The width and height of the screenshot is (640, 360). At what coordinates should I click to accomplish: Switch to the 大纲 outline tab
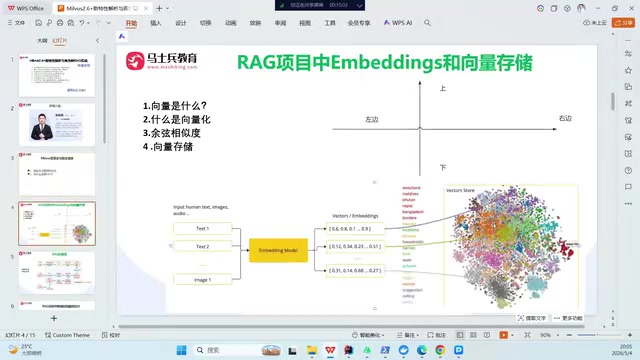click(x=42, y=40)
